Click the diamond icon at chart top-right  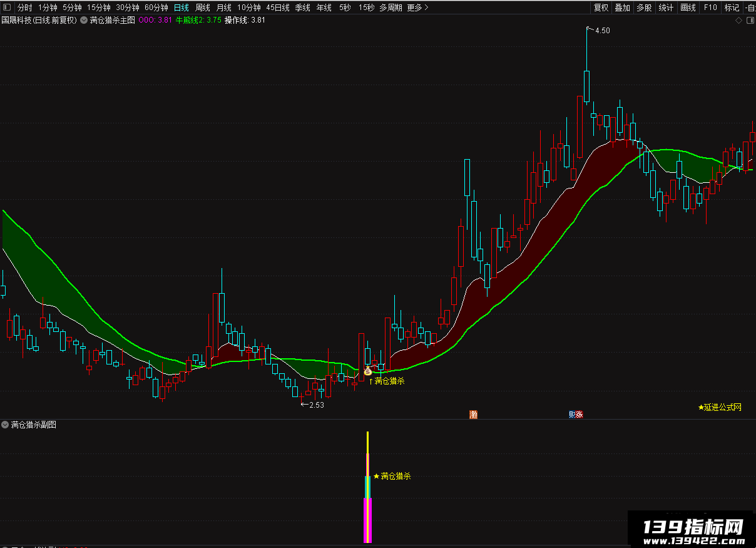point(738,20)
